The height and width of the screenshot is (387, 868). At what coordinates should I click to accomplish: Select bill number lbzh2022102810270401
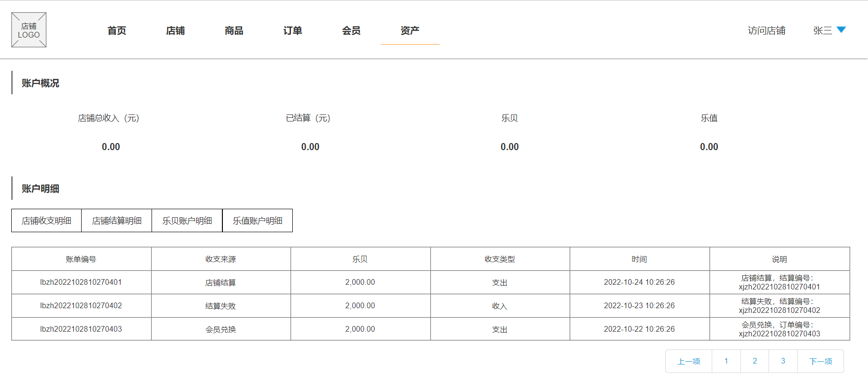pos(81,282)
